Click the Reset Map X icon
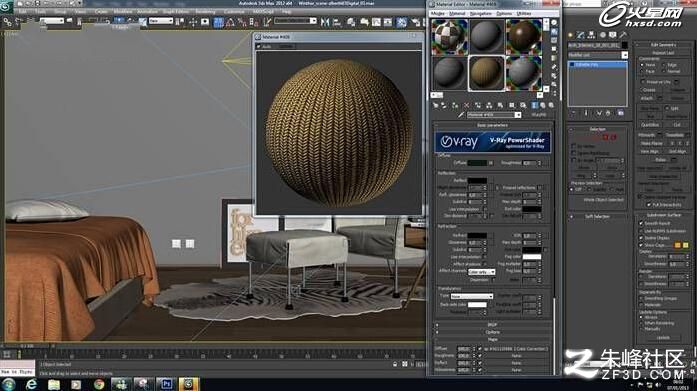 (466, 105)
